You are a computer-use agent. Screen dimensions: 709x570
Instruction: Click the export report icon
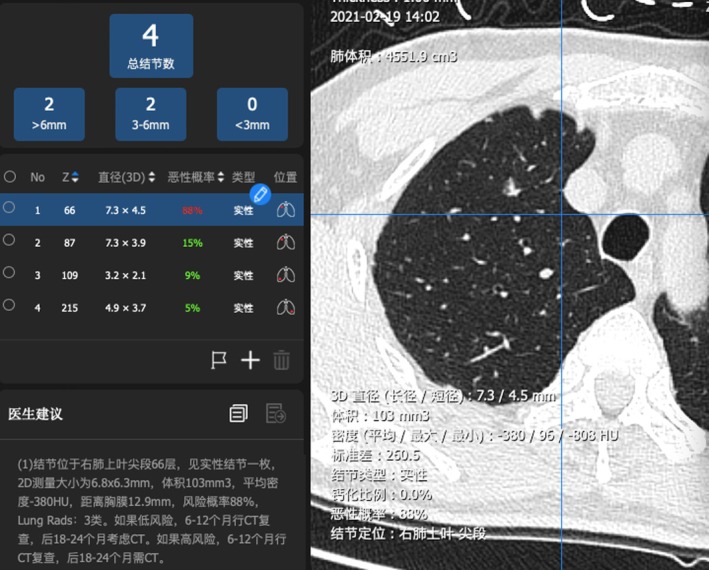(276, 413)
